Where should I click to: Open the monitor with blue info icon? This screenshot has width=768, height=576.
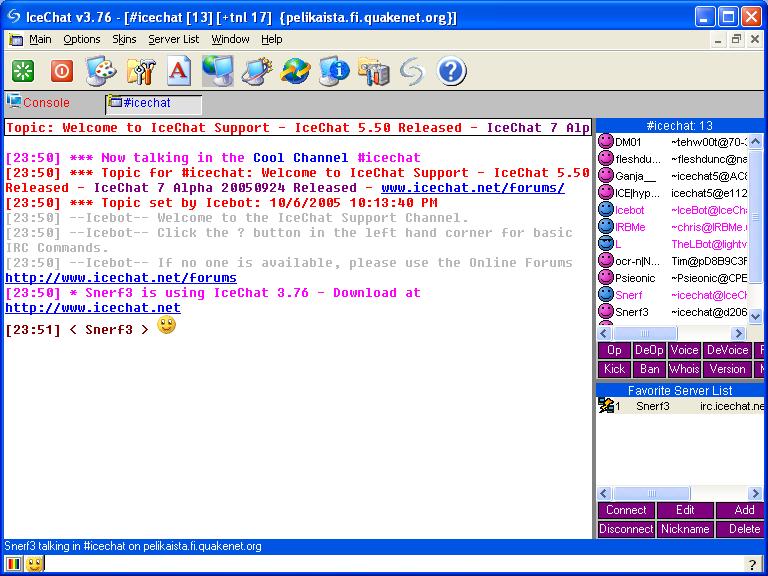[334, 71]
